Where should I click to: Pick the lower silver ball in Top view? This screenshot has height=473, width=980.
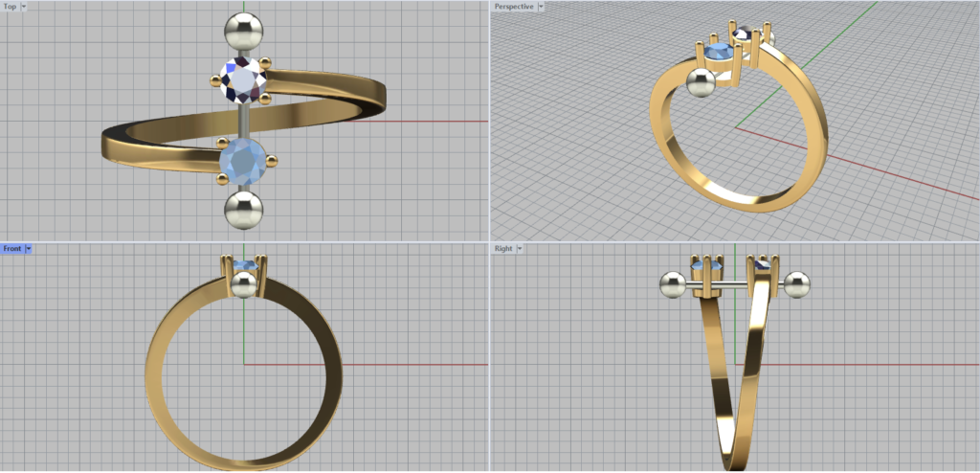(x=243, y=209)
